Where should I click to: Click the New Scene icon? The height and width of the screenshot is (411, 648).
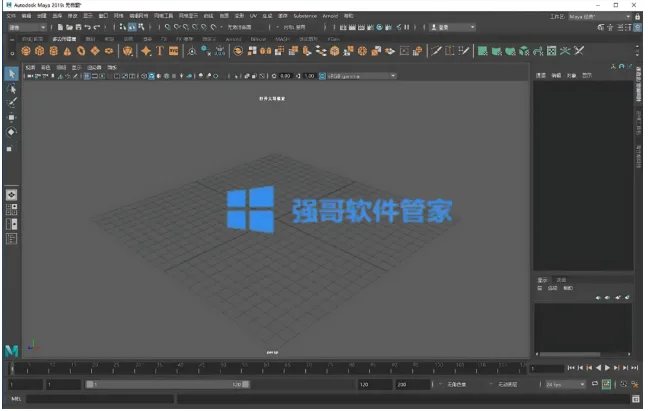point(60,27)
